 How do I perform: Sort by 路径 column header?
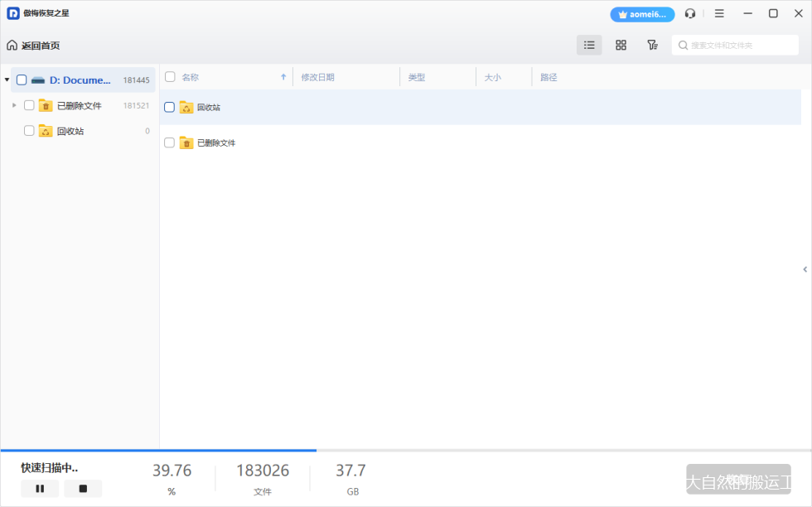549,77
